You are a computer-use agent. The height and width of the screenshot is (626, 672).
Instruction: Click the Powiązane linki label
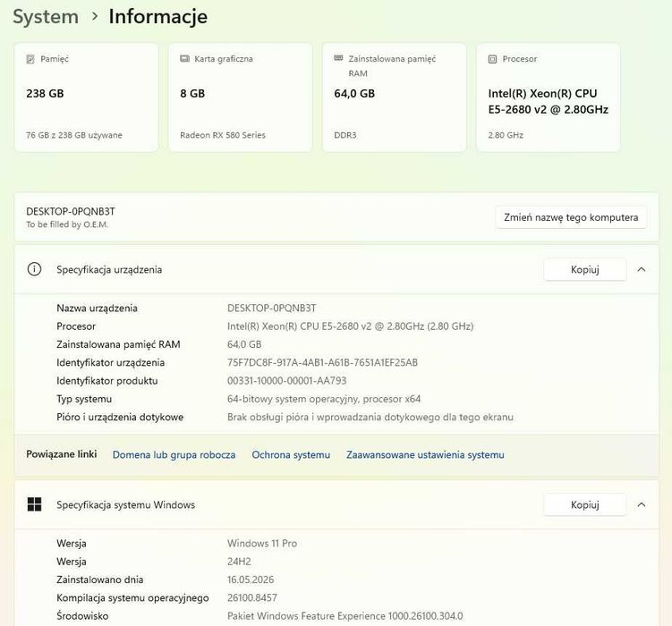(x=61, y=454)
